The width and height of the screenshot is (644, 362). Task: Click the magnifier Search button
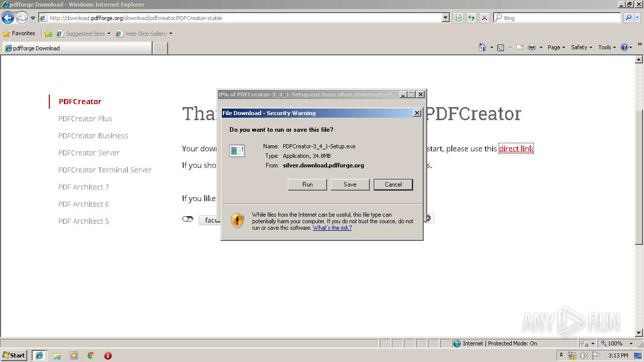click(x=628, y=18)
